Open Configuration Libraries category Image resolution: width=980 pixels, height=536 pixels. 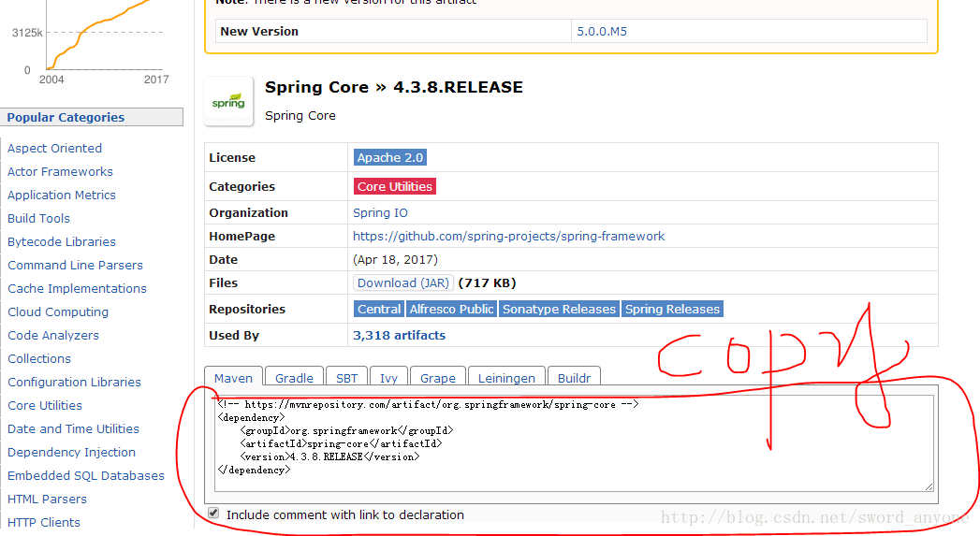74,382
